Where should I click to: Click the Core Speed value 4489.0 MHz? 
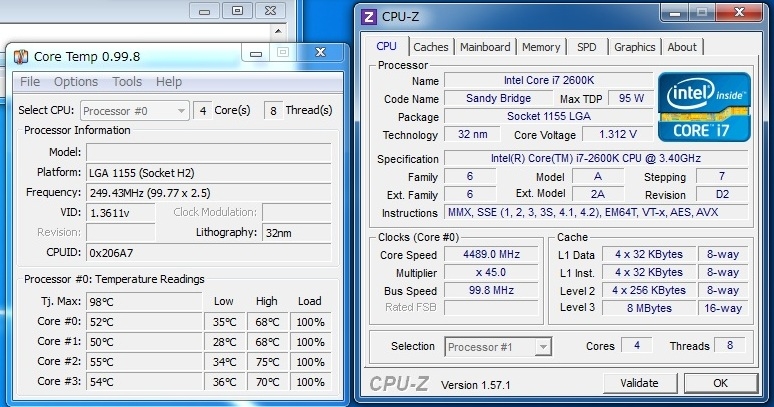tap(491, 254)
